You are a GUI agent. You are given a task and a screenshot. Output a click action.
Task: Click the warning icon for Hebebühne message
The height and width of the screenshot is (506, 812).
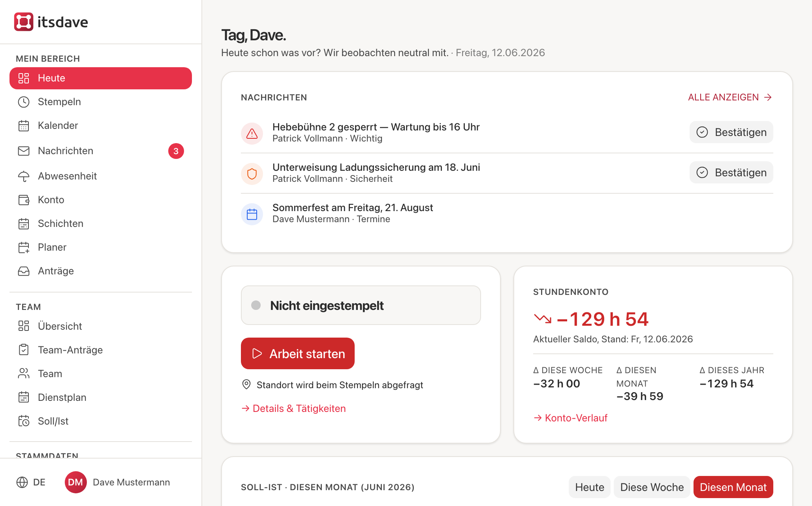point(252,133)
